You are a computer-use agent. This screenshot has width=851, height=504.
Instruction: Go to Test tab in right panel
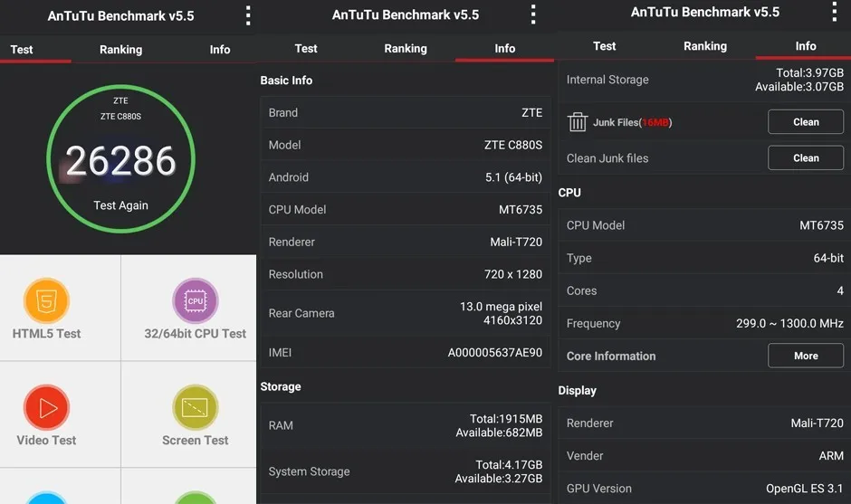[x=604, y=46]
